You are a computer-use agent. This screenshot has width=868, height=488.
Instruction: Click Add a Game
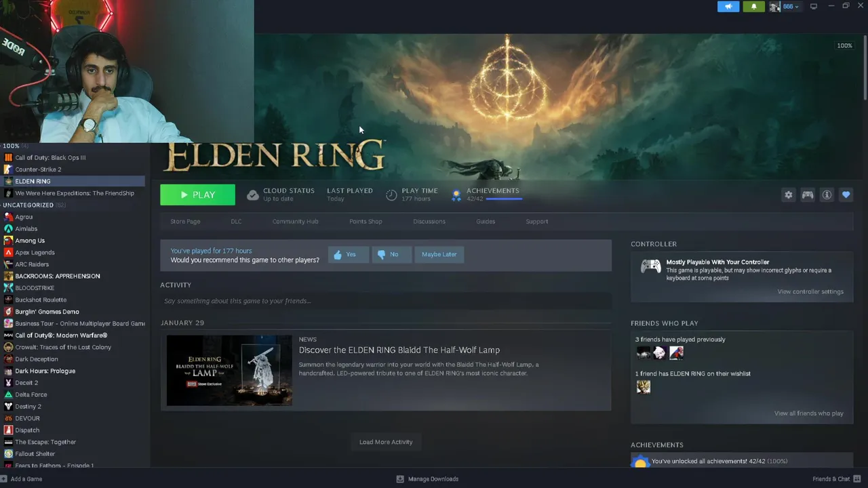[22, 479]
